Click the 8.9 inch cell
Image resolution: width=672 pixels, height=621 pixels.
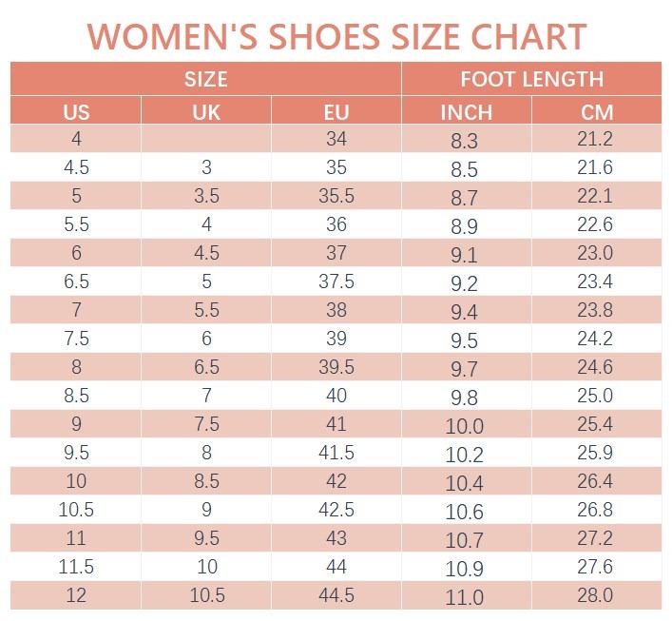coord(466,226)
